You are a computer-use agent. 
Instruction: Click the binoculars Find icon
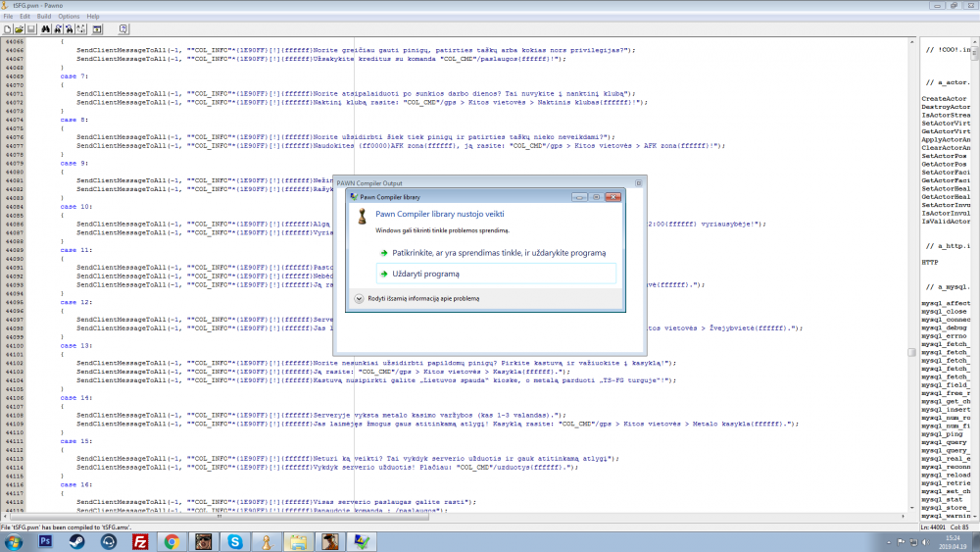tap(46, 29)
